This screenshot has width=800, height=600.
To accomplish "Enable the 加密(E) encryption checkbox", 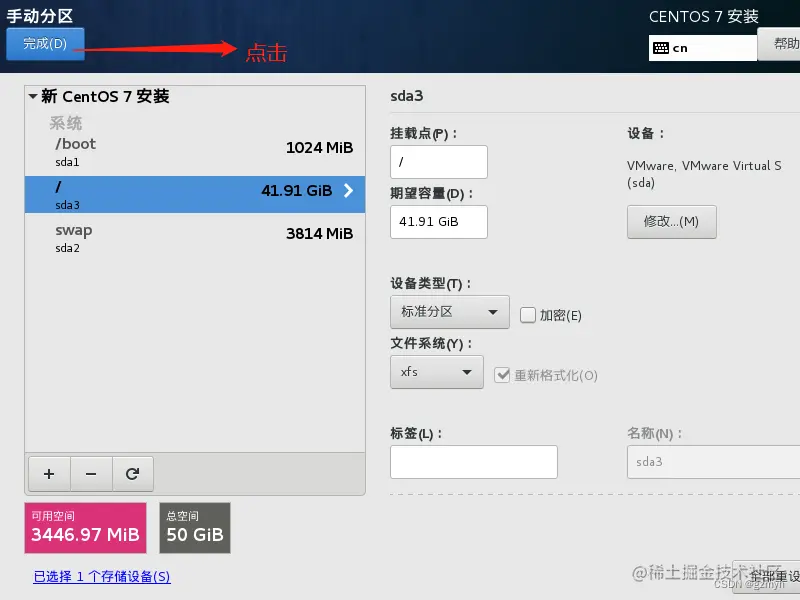I will pyautogui.click(x=529, y=312).
